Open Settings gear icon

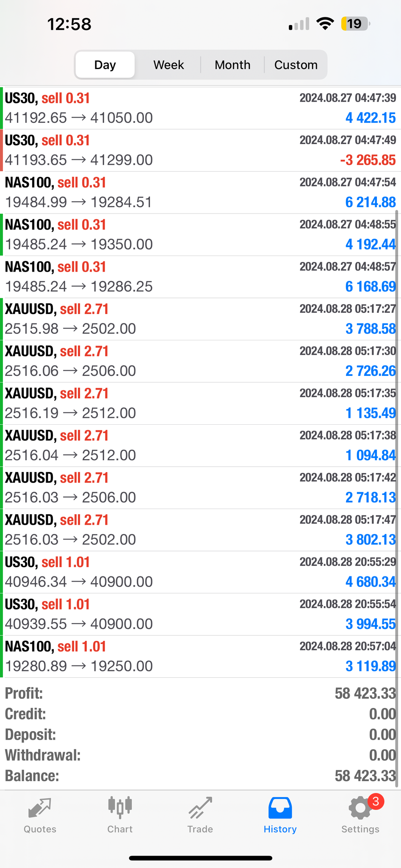(360, 809)
